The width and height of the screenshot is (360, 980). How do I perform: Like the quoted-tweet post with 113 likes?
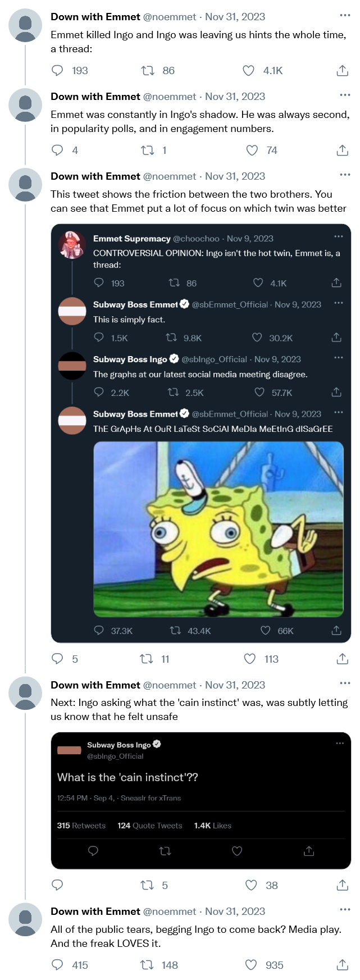click(x=250, y=659)
